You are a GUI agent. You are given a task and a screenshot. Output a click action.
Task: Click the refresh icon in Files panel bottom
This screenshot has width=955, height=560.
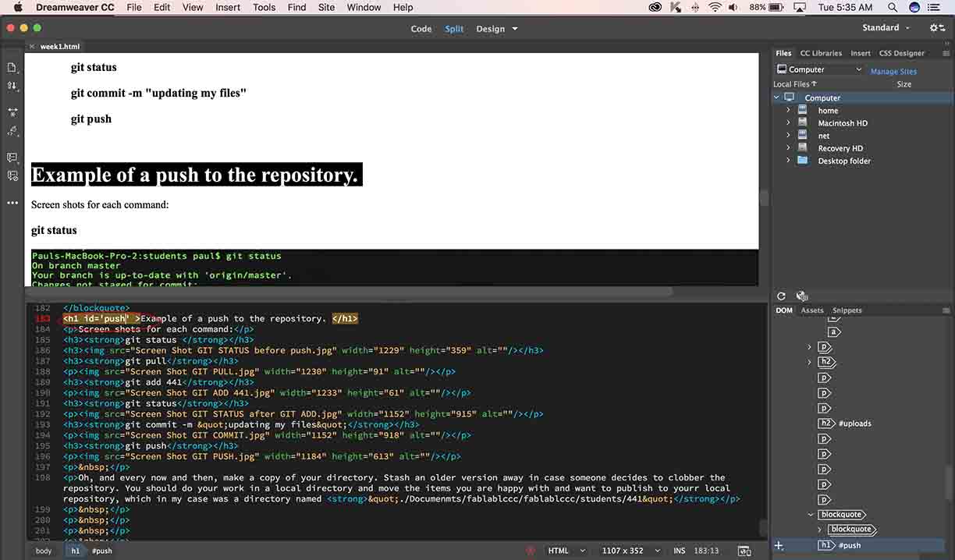click(781, 296)
